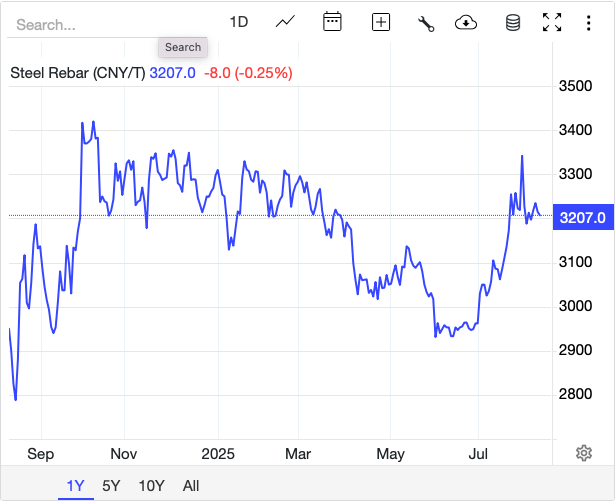Image resolution: width=616 pixels, height=504 pixels.
Task: Click the Search tooltip label
Action: (183, 47)
